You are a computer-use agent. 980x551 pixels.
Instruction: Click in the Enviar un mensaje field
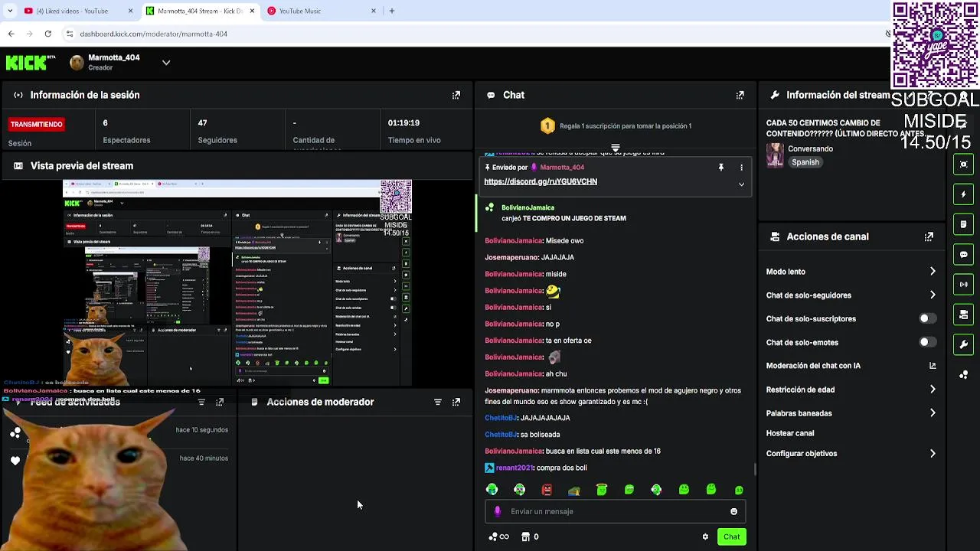coord(616,511)
